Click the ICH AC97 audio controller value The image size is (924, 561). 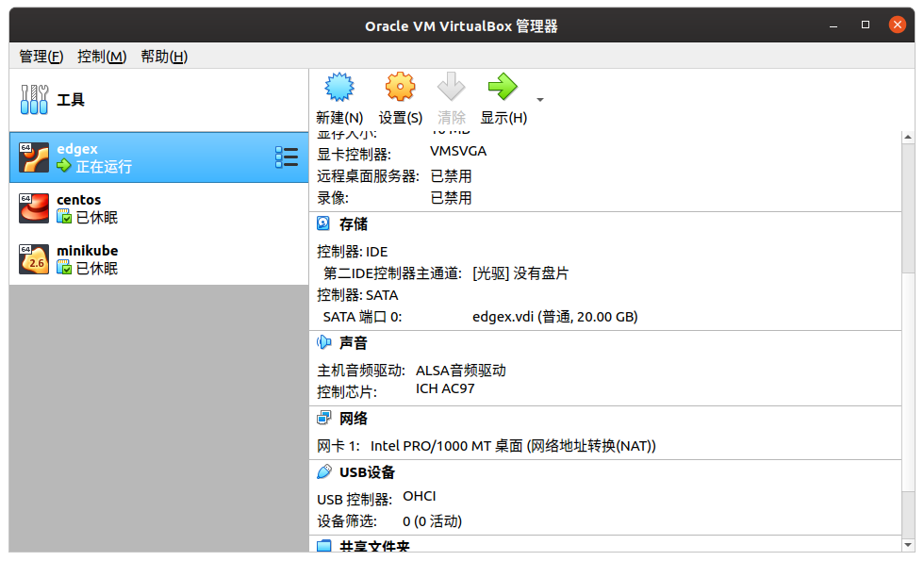point(445,388)
